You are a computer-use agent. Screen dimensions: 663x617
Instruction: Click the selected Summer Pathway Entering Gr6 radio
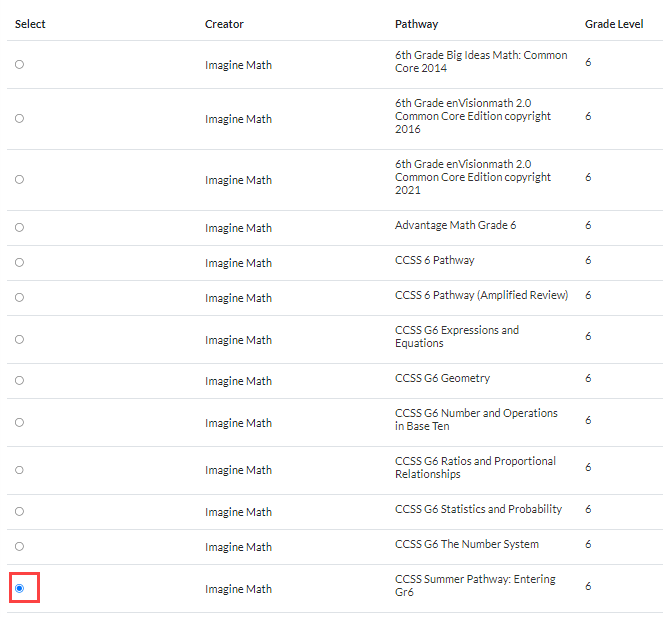(20, 588)
